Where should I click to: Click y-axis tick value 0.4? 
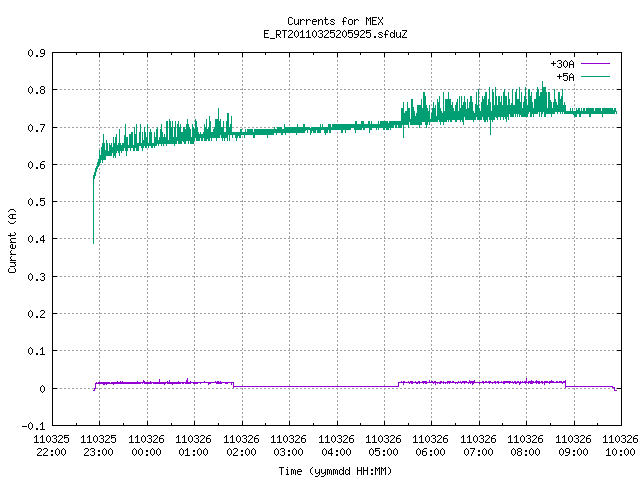(37, 239)
